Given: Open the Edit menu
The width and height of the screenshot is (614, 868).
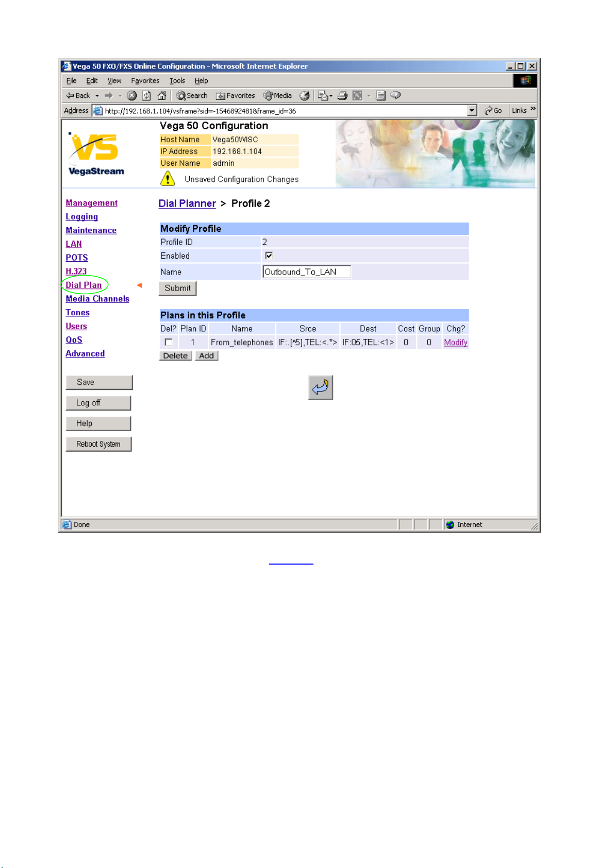Looking at the screenshot, I should (x=92, y=80).
